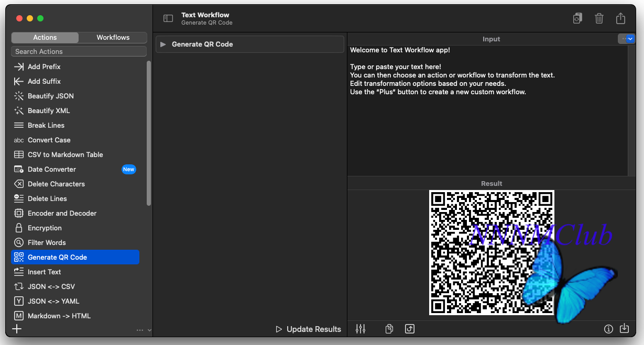The image size is (644, 345).
Task: Select the Delete Lines action
Action: click(75, 198)
